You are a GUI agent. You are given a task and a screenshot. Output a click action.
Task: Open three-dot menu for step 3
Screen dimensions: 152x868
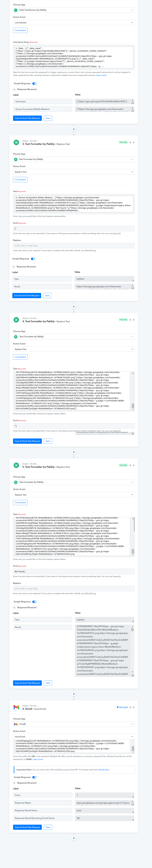coord(130,143)
